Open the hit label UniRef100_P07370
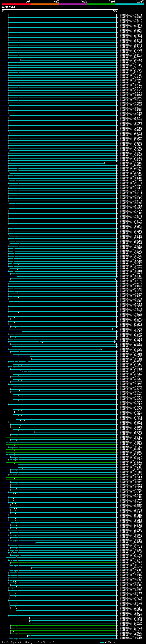The height and width of the screenshot is (644, 146). pyautogui.click(x=131, y=58)
